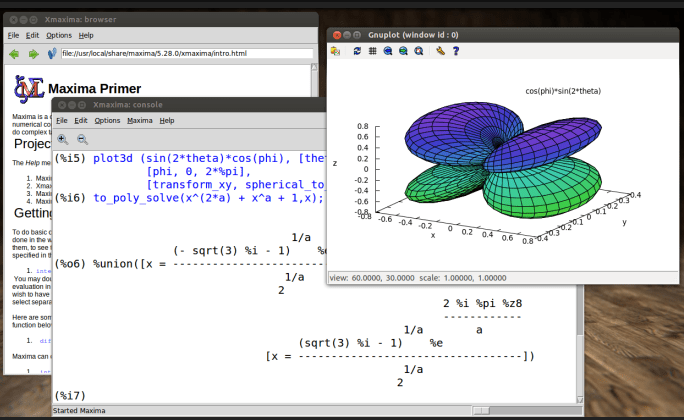Screen dimensions: 684x420
Task: Click the "(%o6)" output label
Action: click(70, 264)
